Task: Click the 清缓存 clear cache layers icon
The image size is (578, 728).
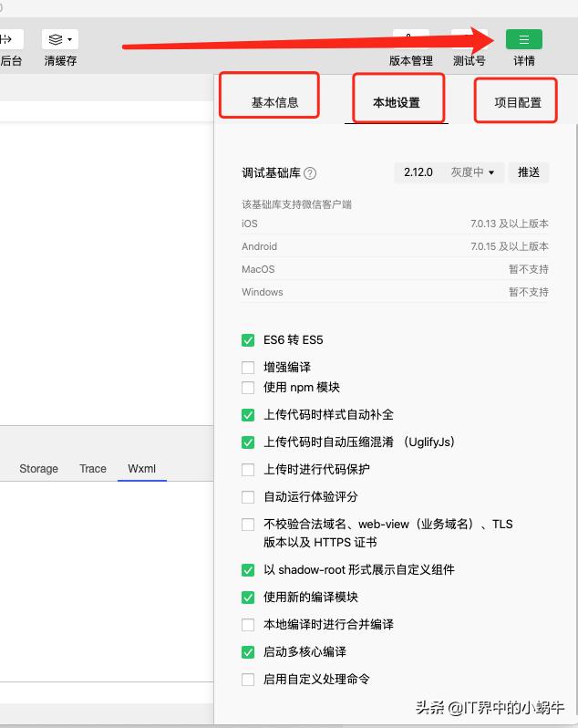Action: (60, 39)
